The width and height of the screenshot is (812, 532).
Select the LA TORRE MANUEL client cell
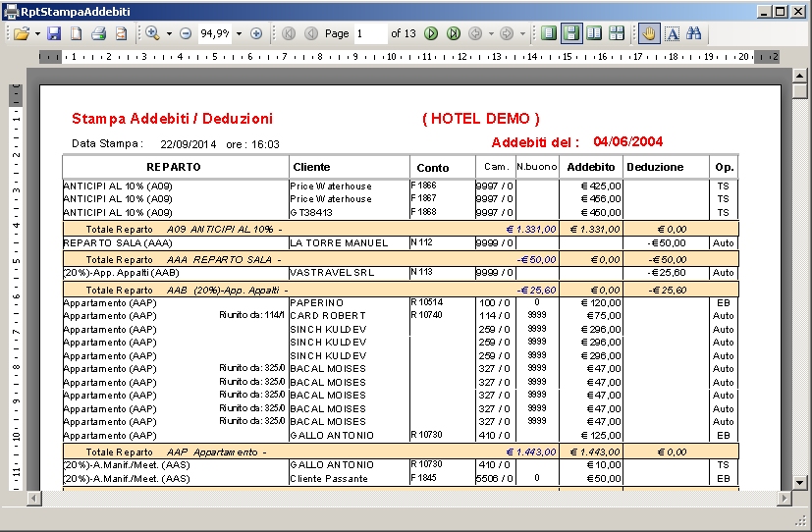click(x=339, y=242)
